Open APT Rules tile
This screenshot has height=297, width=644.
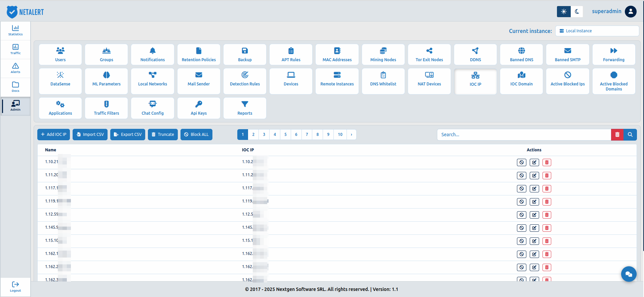point(291,54)
